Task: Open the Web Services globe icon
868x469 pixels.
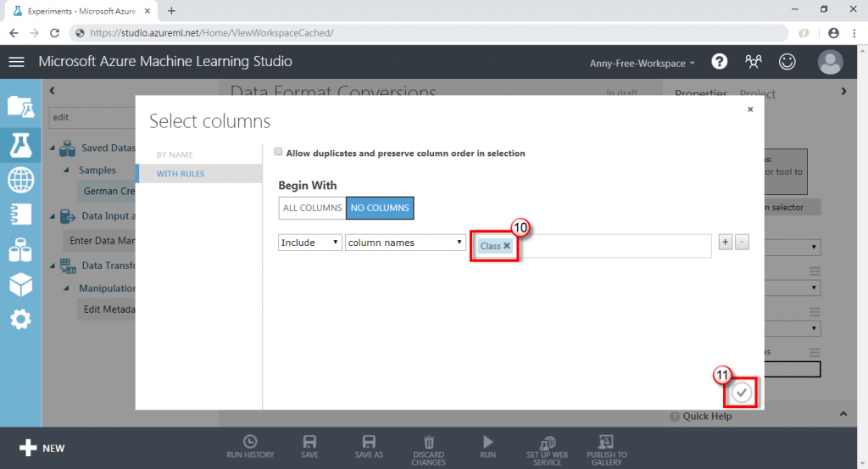Action: coord(20,180)
